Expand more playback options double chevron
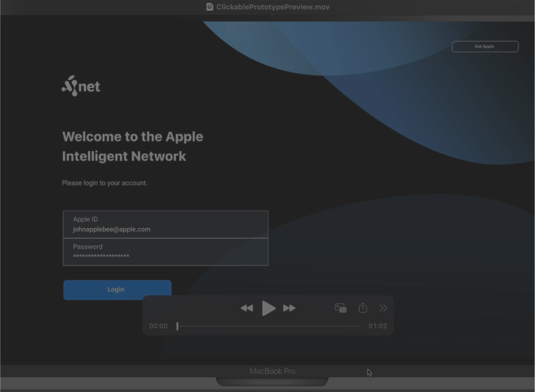The height and width of the screenshot is (392, 535). pyautogui.click(x=383, y=308)
